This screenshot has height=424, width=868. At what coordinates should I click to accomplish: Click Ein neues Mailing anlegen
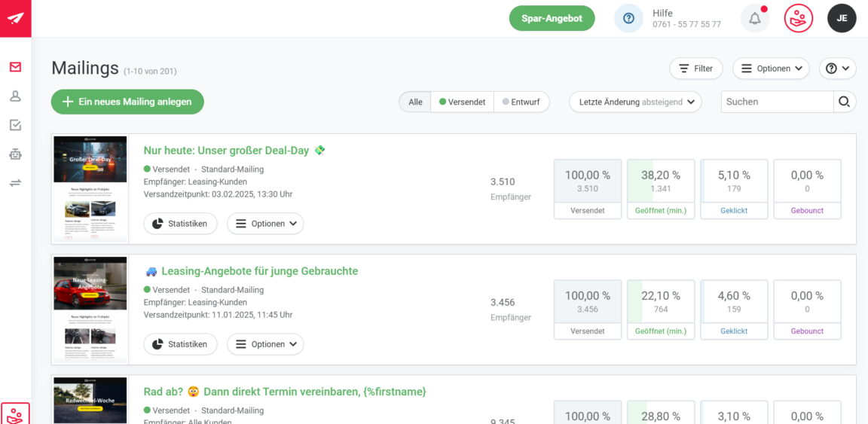127,102
